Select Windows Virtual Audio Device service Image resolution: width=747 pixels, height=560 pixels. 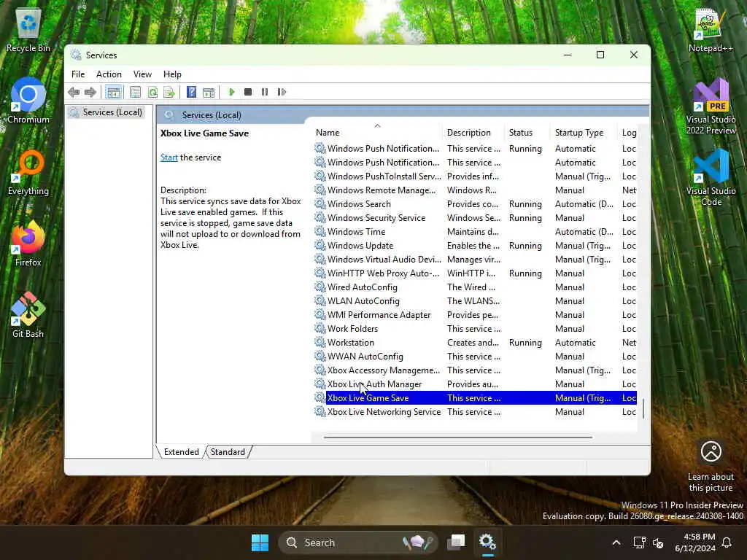pos(475,260)
